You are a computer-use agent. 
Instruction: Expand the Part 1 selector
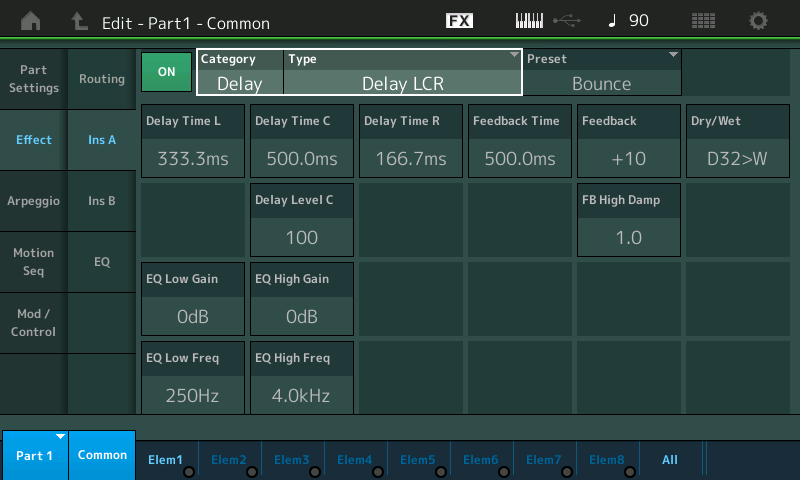coord(35,455)
